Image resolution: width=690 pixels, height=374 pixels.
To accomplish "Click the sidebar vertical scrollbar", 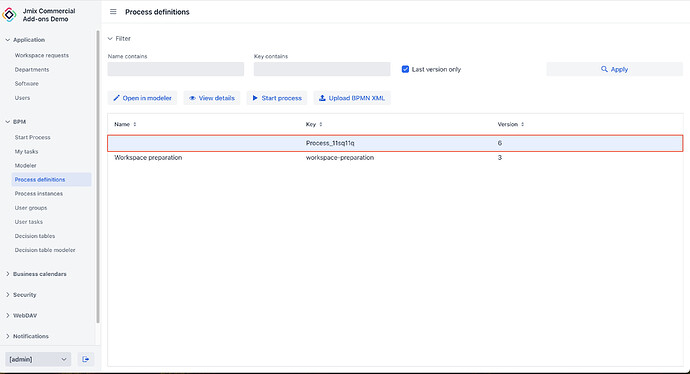I will click(98, 176).
